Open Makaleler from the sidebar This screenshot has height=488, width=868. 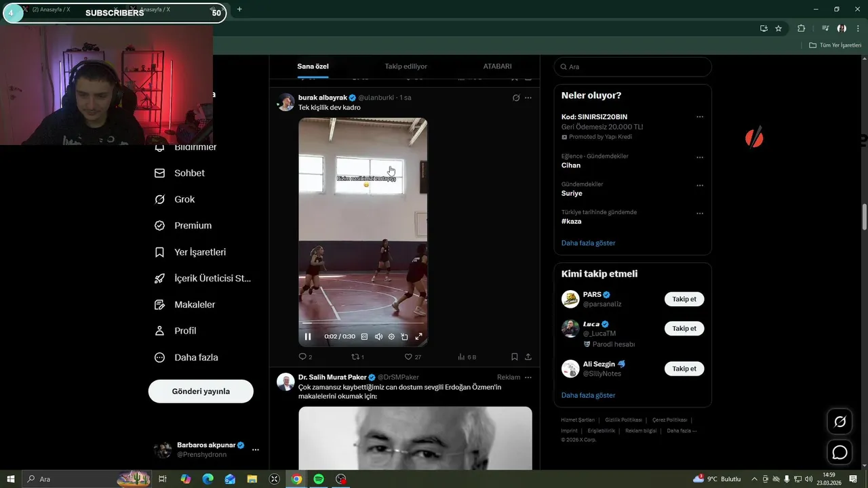point(185,305)
